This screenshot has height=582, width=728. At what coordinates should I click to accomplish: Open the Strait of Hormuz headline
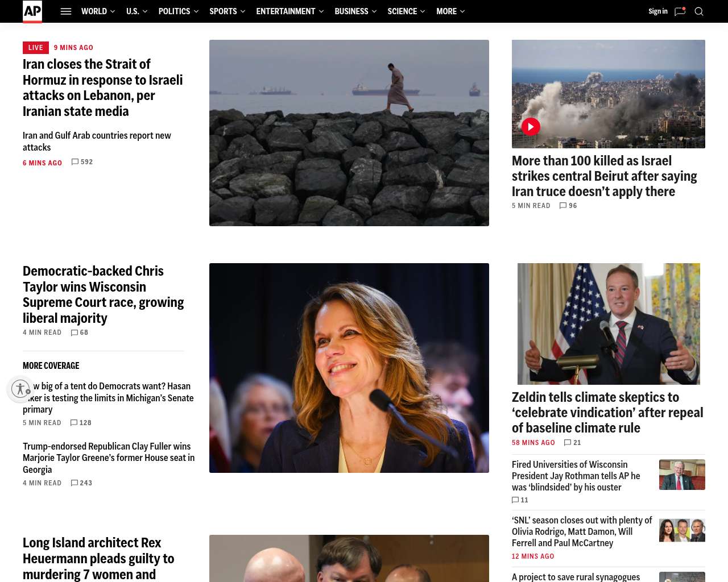click(x=103, y=88)
